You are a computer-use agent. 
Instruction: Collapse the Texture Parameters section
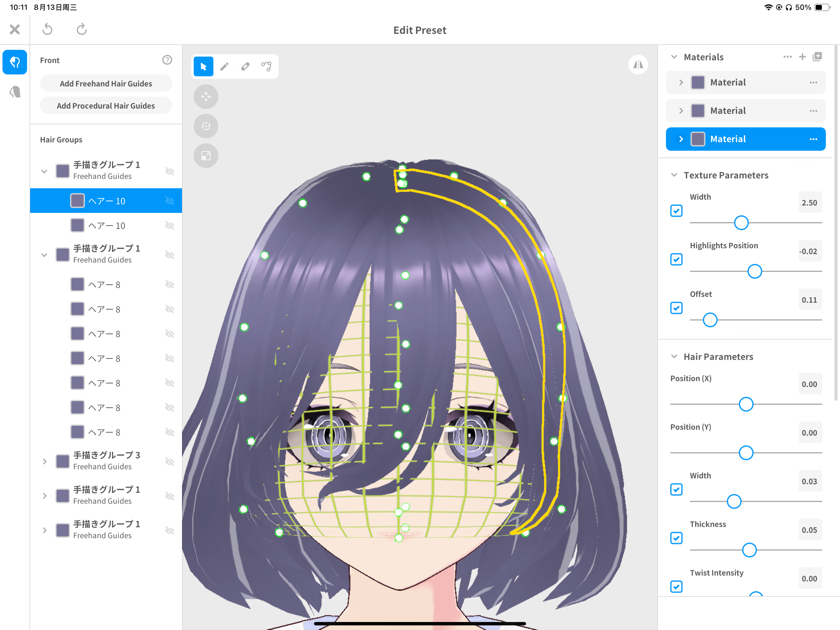[x=674, y=175]
